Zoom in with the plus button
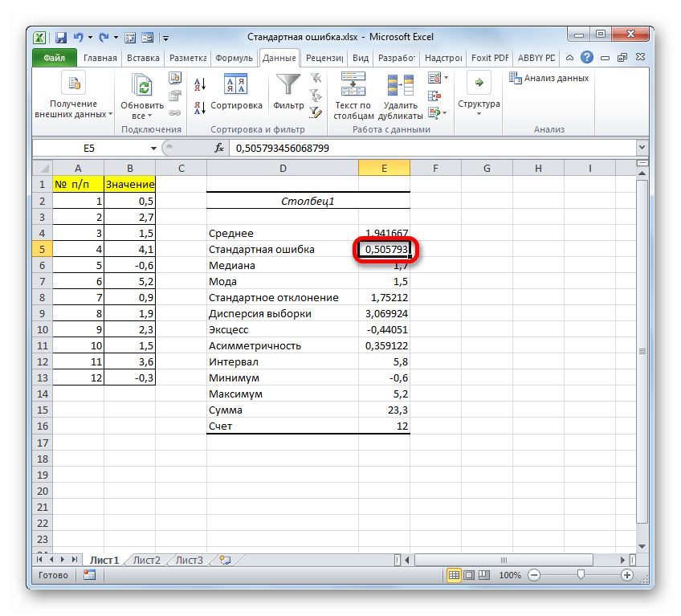 [626, 575]
